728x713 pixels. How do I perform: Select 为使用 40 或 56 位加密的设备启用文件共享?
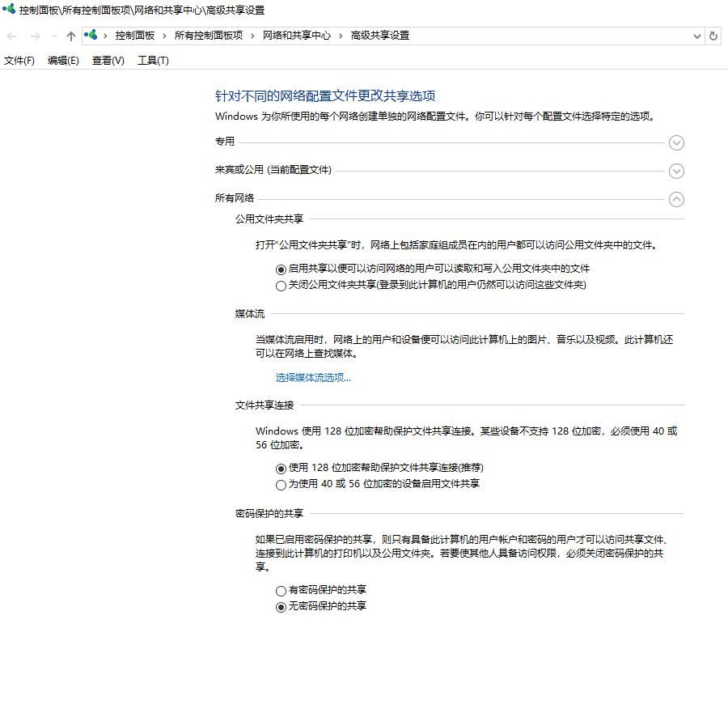point(281,484)
